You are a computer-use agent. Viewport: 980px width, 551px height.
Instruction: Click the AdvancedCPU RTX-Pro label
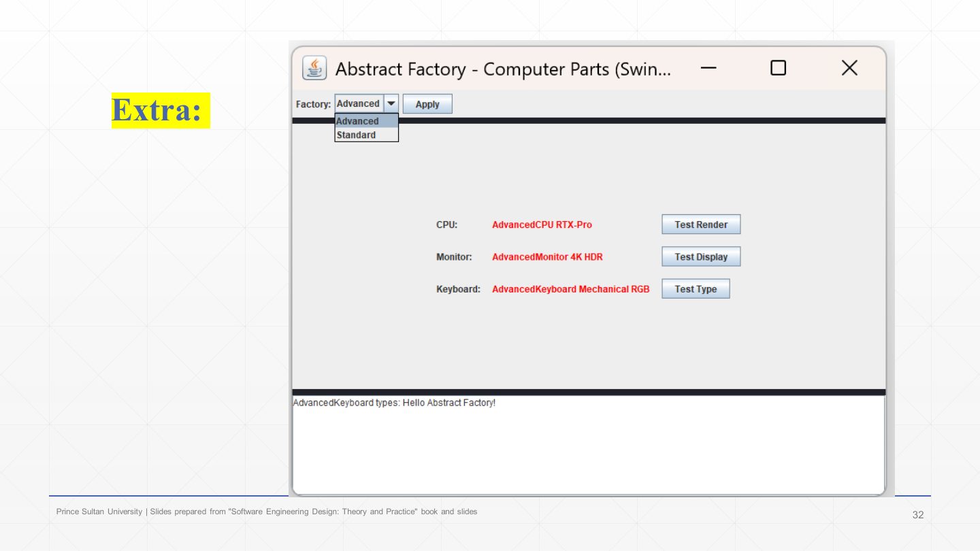[542, 224]
